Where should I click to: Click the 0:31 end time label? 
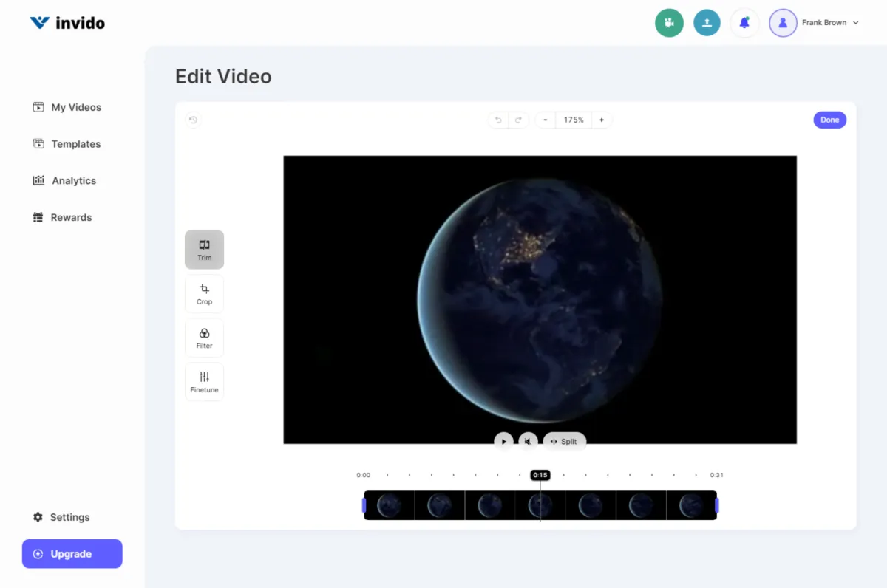pyautogui.click(x=717, y=475)
